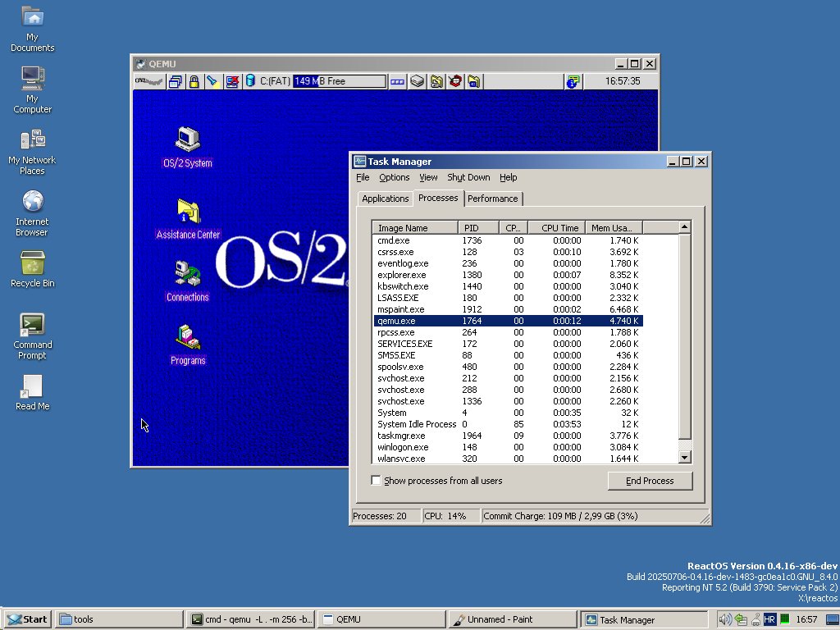This screenshot has height=630, width=840.
Task: Click the End Process button
Action: coord(650,481)
